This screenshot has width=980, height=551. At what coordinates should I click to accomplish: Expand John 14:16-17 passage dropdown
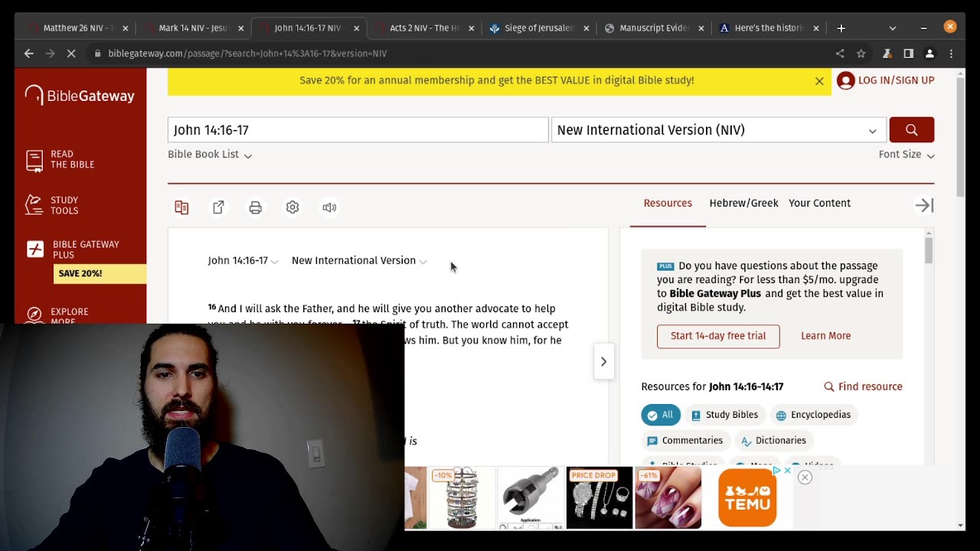(243, 261)
